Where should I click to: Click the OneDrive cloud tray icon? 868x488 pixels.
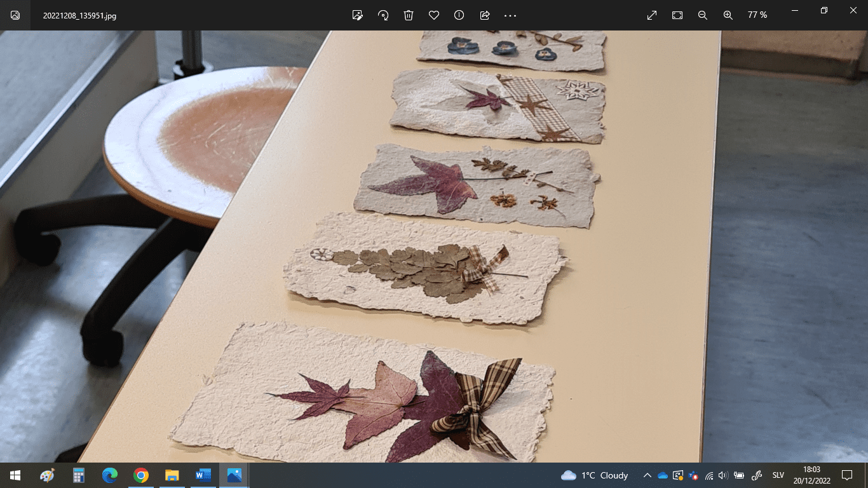tap(663, 475)
